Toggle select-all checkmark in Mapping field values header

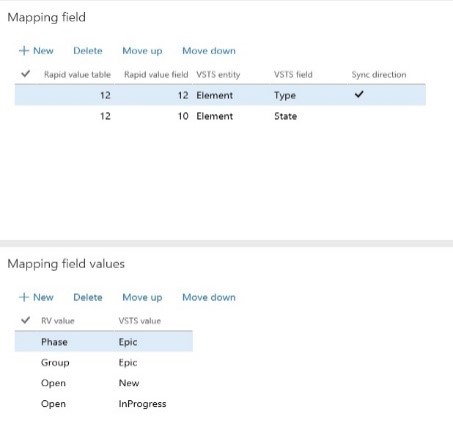coord(26,320)
